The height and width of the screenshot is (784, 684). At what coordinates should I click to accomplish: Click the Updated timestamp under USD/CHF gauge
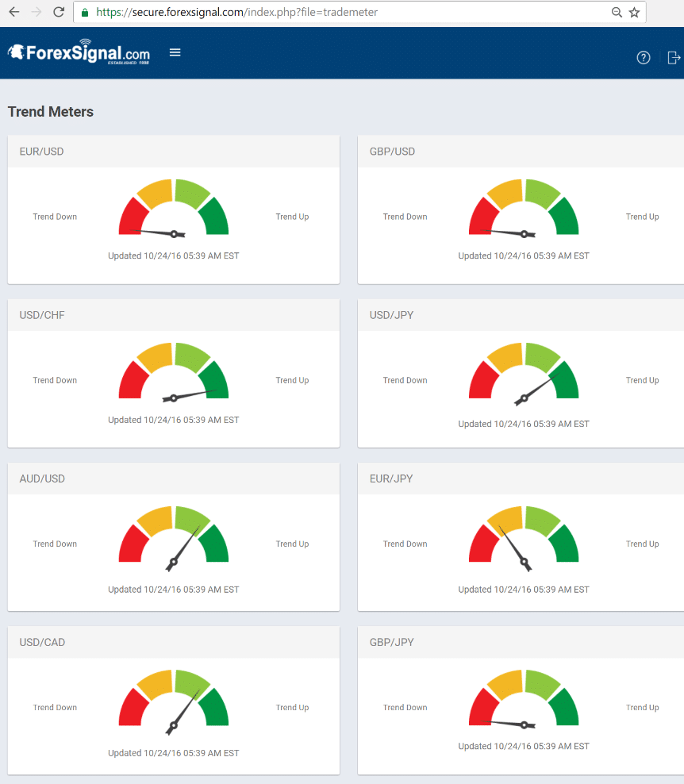pyautogui.click(x=174, y=420)
